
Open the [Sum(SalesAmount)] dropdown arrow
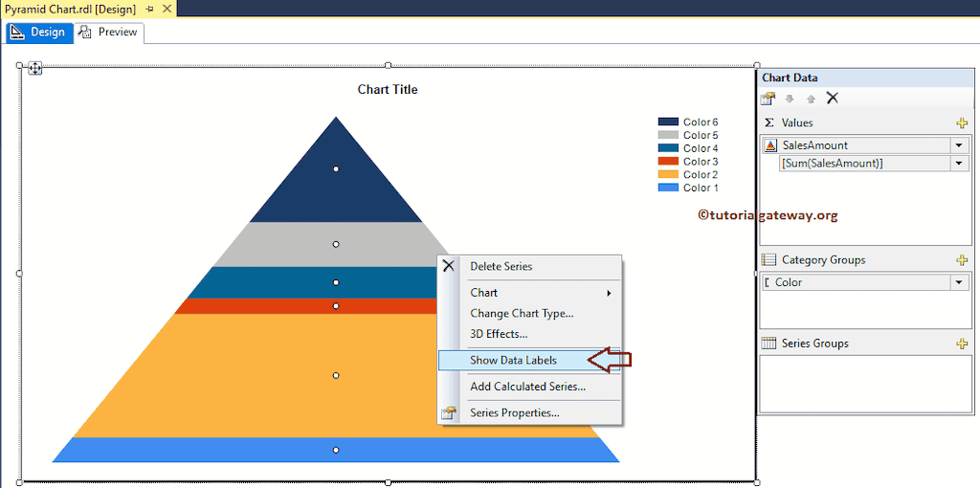[958, 164]
